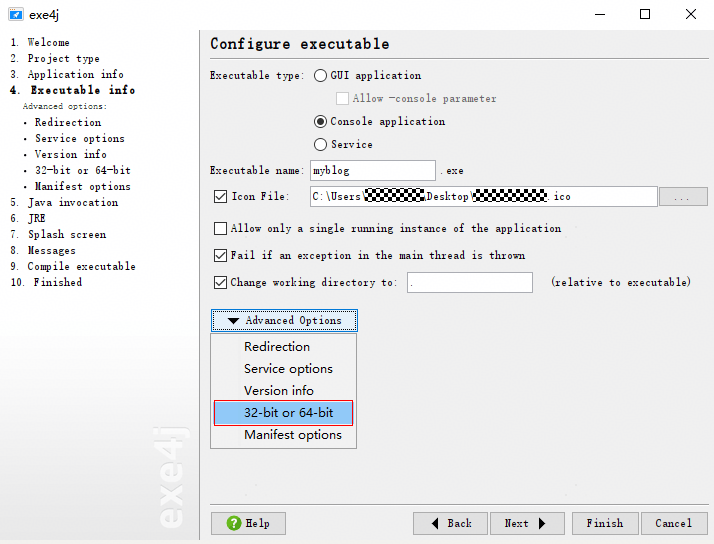Jump to JRE step
Screen dimensions: 714x544
coord(28,219)
